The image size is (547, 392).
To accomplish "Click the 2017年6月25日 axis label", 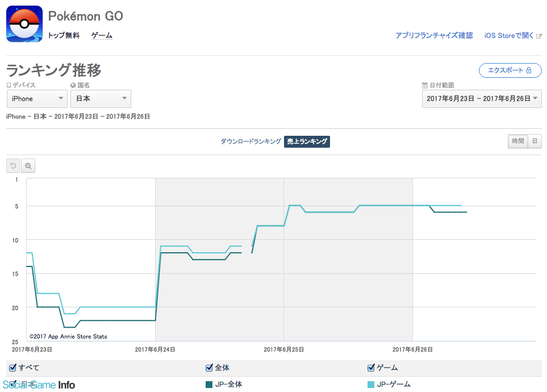I will 283,349.
